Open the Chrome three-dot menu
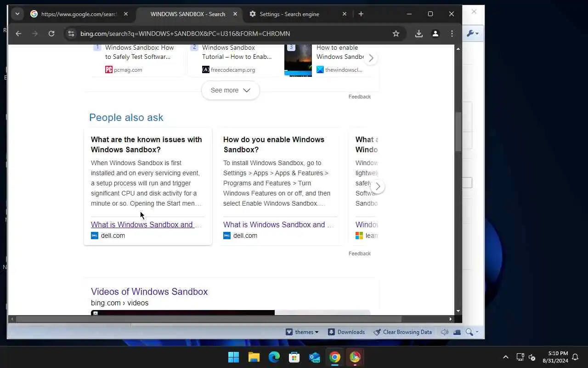 pos(452,34)
